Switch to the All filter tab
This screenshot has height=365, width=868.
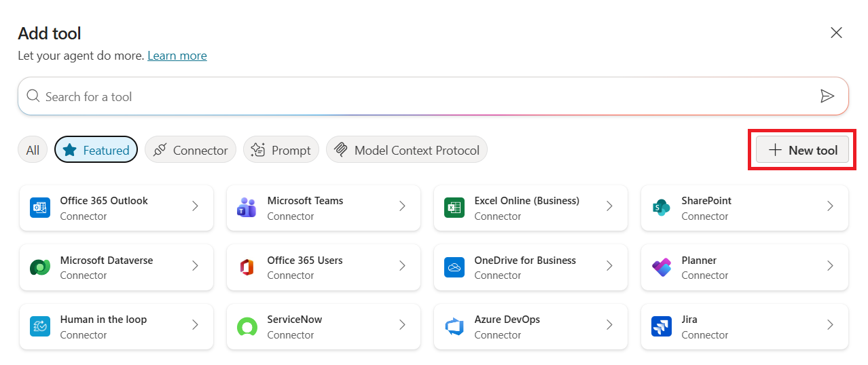pyautogui.click(x=33, y=150)
